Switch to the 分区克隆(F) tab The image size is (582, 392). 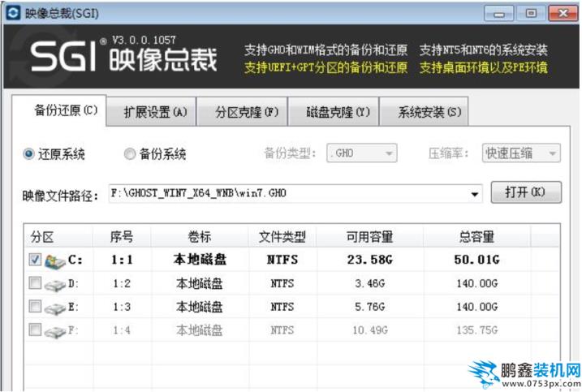coord(243,111)
